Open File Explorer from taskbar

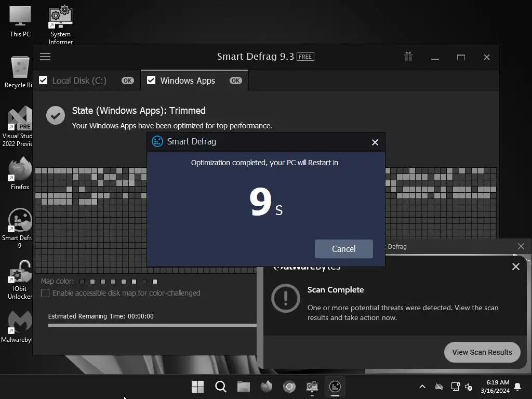tap(244, 387)
